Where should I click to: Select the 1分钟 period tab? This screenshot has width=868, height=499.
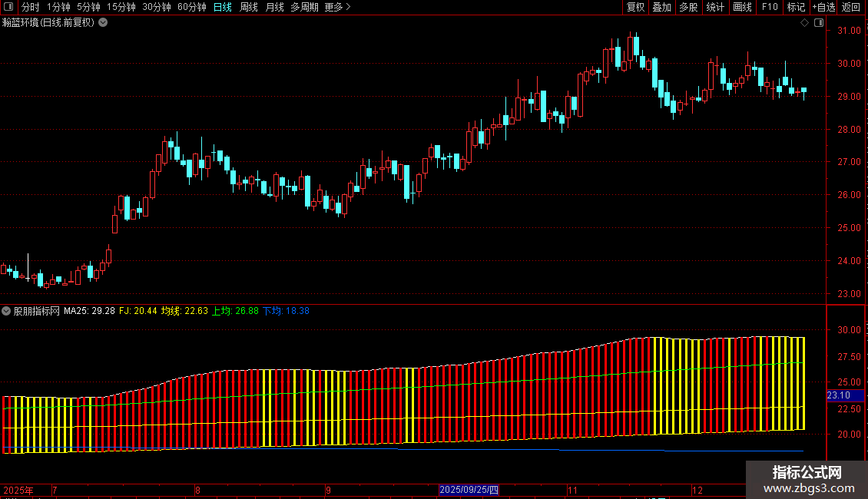click(x=58, y=7)
